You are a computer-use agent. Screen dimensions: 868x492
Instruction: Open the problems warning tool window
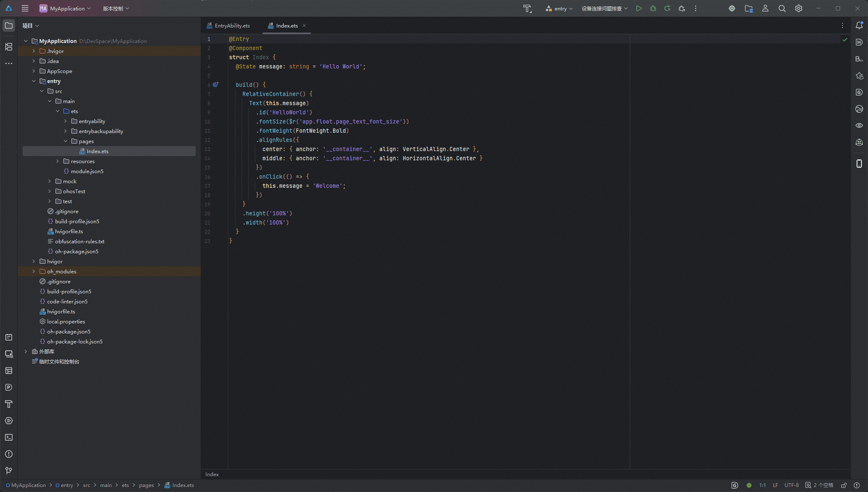9,454
